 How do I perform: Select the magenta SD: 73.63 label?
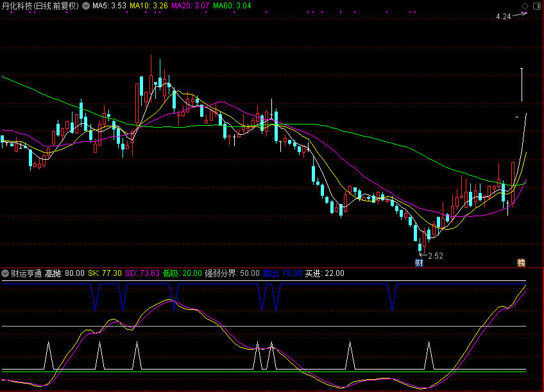tap(142, 273)
